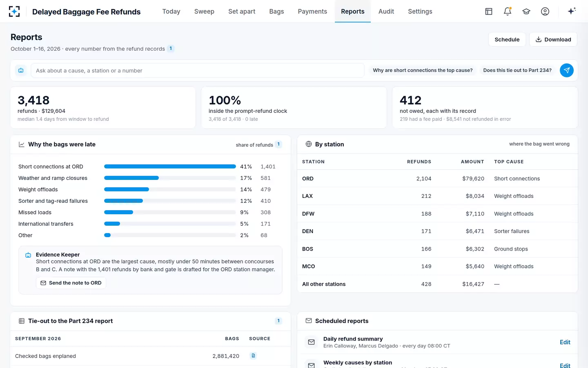The width and height of the screenshot is (588, 368).
Task: Open the notifications bell
Action: (x=508, y=11)
